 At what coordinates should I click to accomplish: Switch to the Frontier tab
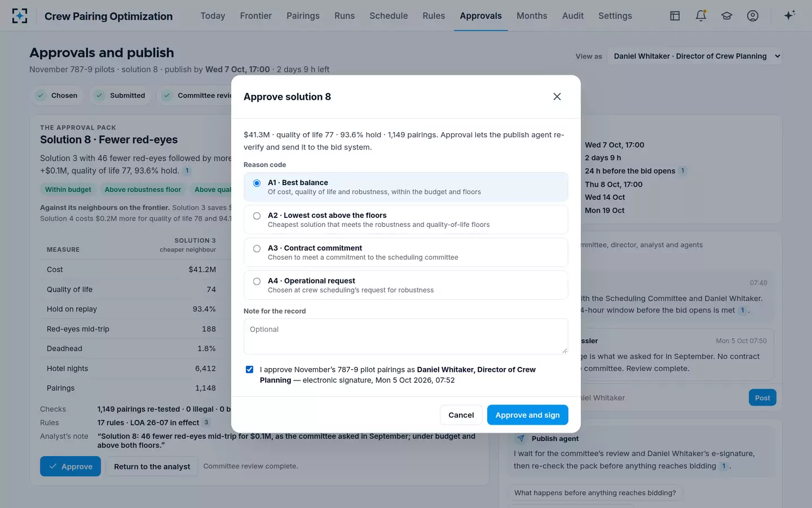point(256,16)
